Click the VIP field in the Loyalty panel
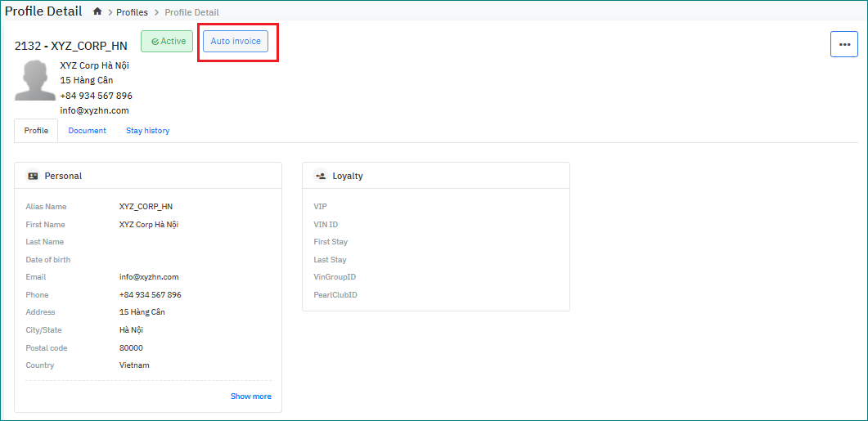This screenshot has height=421, width=868. [320, 207]
